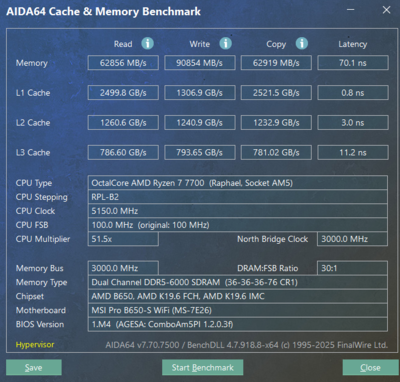Open the Write column info icon
The height and width of the screenshot is (382, 400).
225,43
